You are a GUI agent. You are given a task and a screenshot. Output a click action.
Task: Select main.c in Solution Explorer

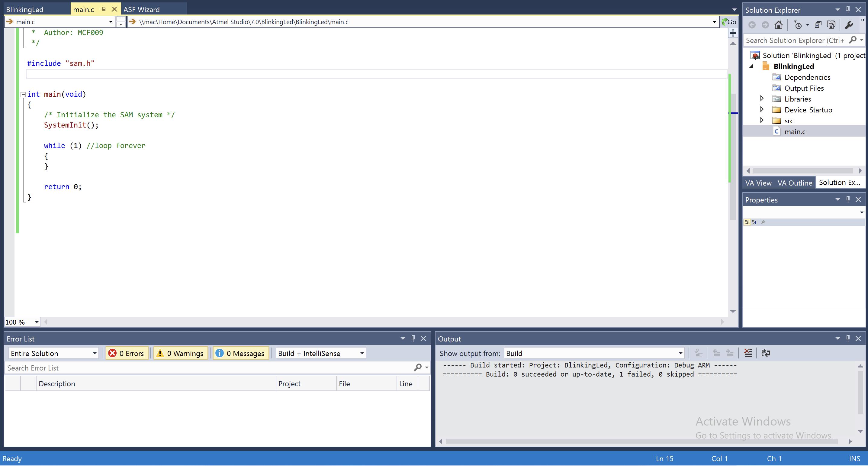795,131
